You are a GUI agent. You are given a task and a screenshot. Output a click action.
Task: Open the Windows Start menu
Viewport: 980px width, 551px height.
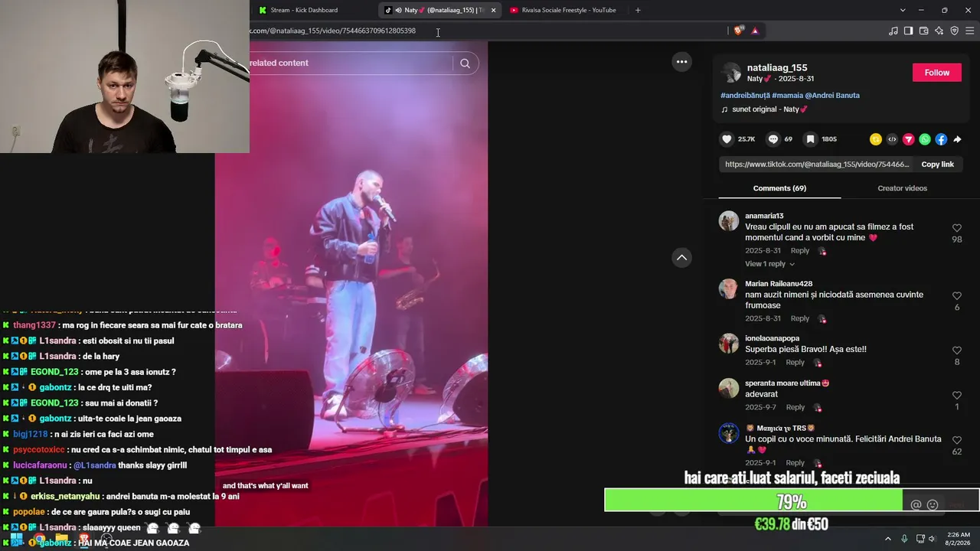pyautogui.click(x=15, y=539)
